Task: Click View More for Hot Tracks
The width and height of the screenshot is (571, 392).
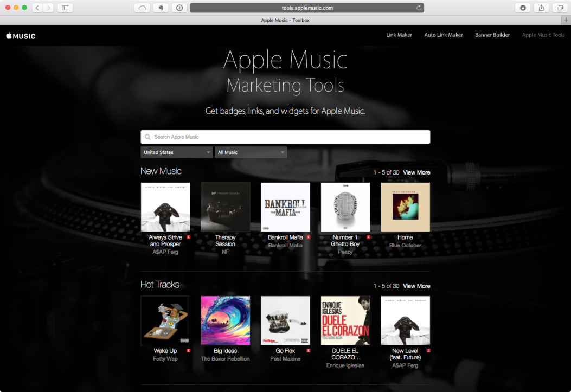Action: [x=416, y=286]
